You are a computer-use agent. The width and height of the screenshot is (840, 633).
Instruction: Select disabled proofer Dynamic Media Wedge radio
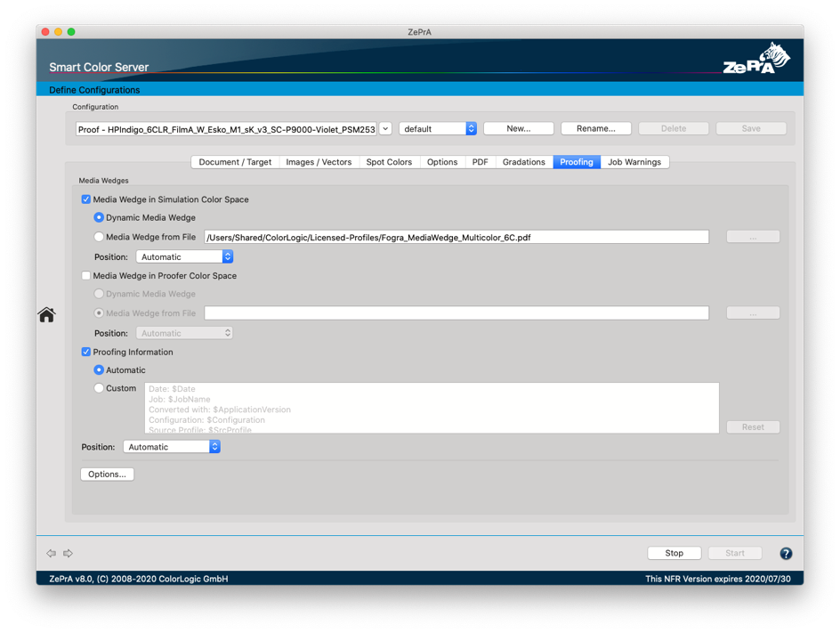point(99,294)
